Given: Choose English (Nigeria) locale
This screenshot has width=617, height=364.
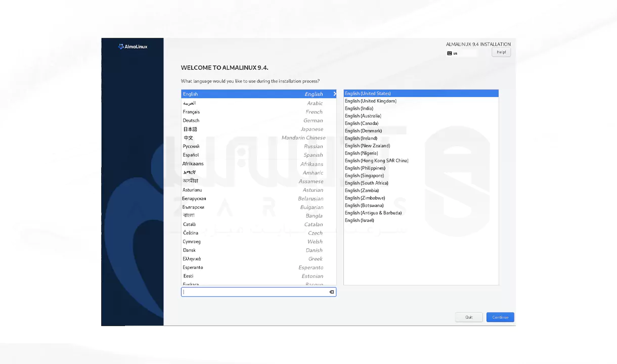Looking at the screenshot, I should [421, 153].
